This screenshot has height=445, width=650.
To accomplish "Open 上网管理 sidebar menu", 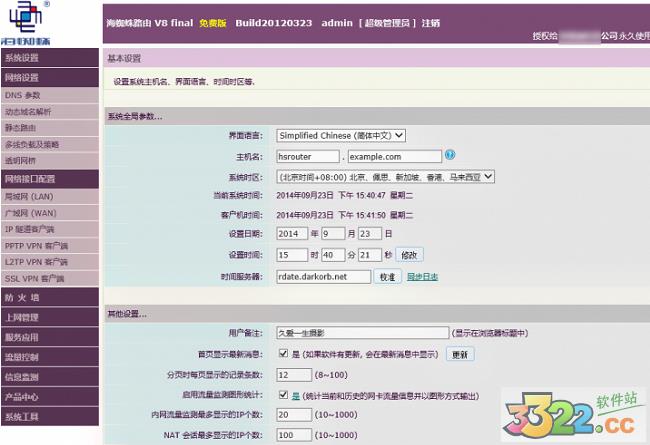I will pos(50,317).
